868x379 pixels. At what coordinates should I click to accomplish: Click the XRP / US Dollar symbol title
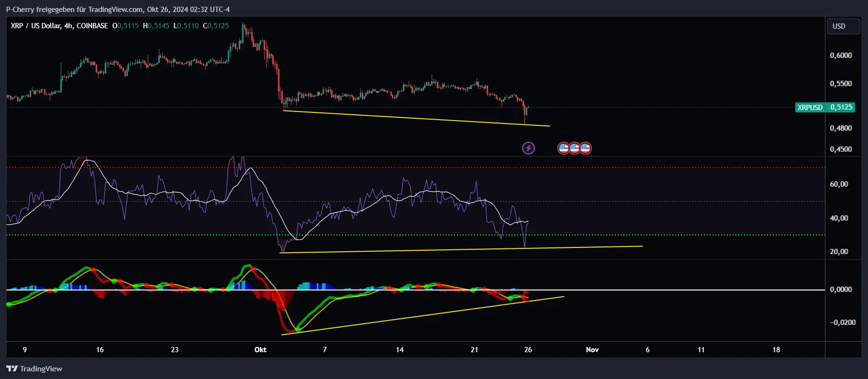59,26
